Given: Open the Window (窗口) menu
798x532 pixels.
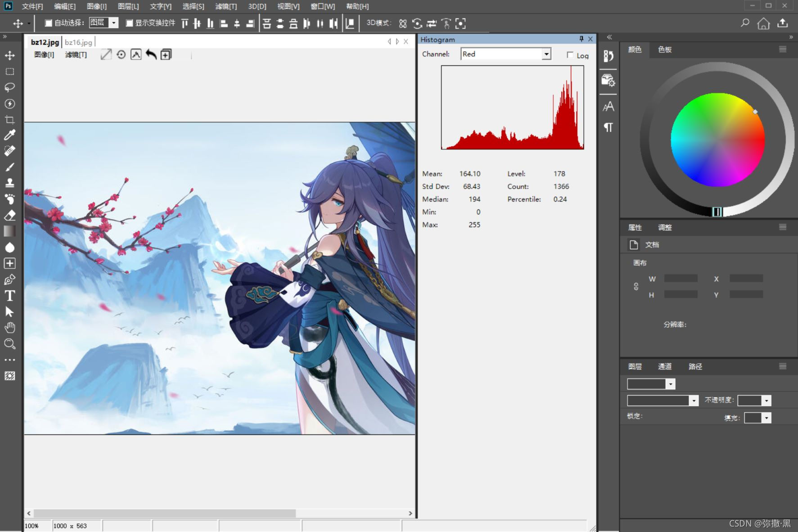Looking at the screenshot, I should pyautogui.click(x=323, y=6).
